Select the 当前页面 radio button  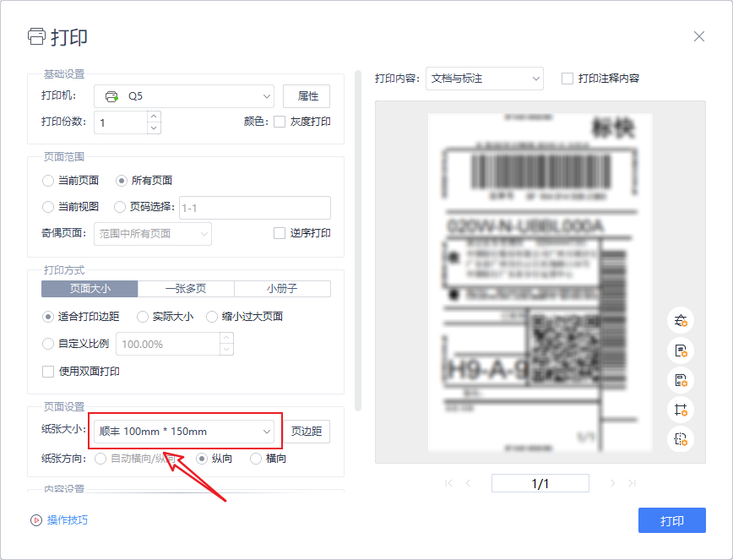click(48, 181)
